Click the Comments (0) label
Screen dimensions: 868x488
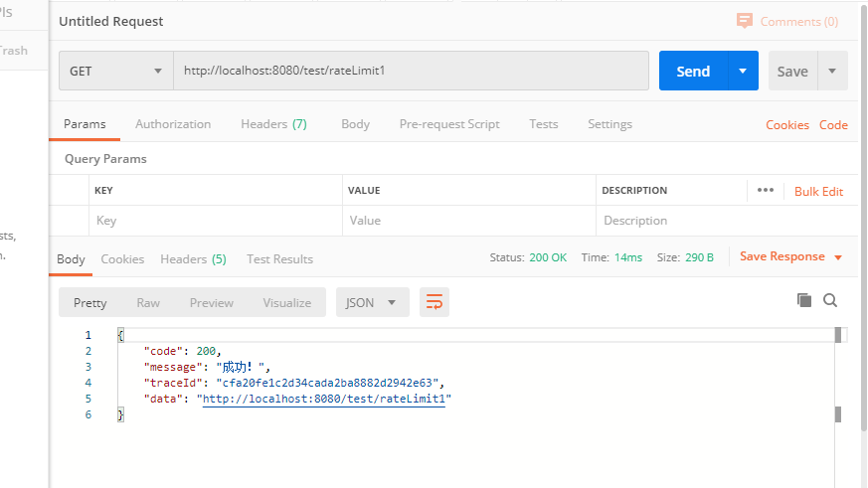pyautogui.click(x=798, y=22)
